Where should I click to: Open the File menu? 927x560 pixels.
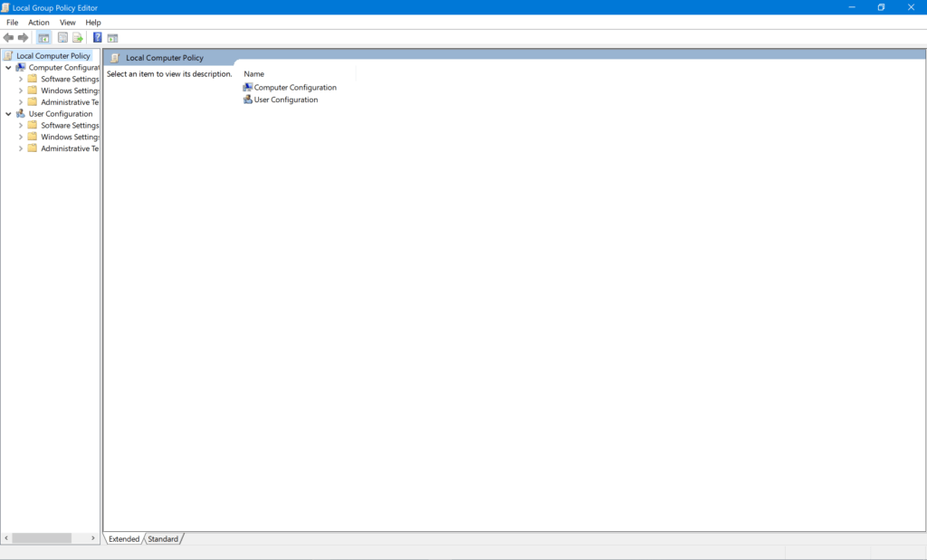pyautogui.click(x=13, y=23)
